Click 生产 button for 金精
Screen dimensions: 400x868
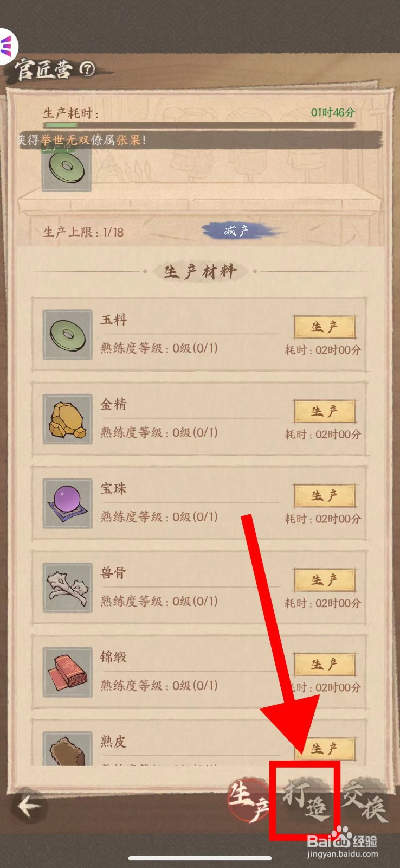click(325, 411)
